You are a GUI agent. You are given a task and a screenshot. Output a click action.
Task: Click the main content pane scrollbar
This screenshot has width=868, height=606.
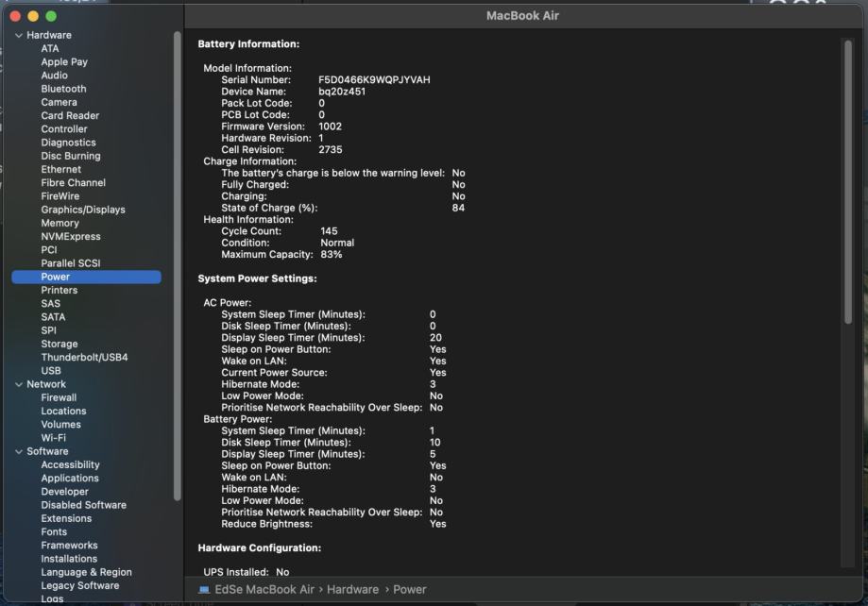[x=846, y=179]
